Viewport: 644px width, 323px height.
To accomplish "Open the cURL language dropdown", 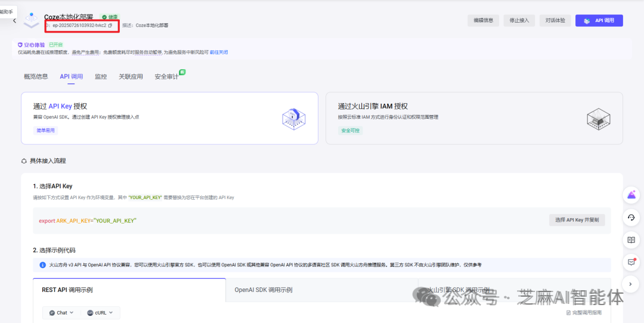I will click(100, 313).
